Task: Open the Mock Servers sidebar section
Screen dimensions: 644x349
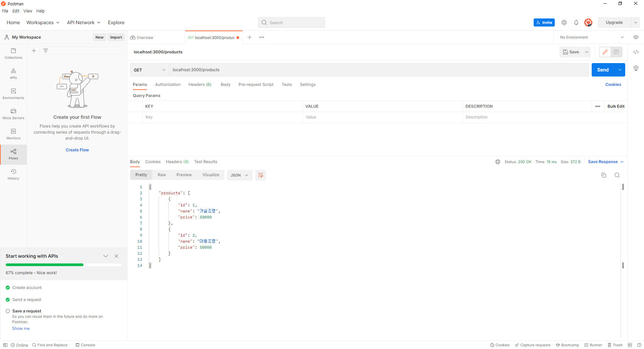Action: coord(13,114)
